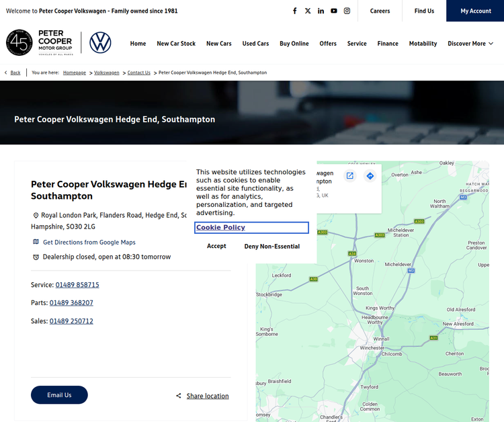
Task: Click Winchester on the map
Action: (372, 348)
